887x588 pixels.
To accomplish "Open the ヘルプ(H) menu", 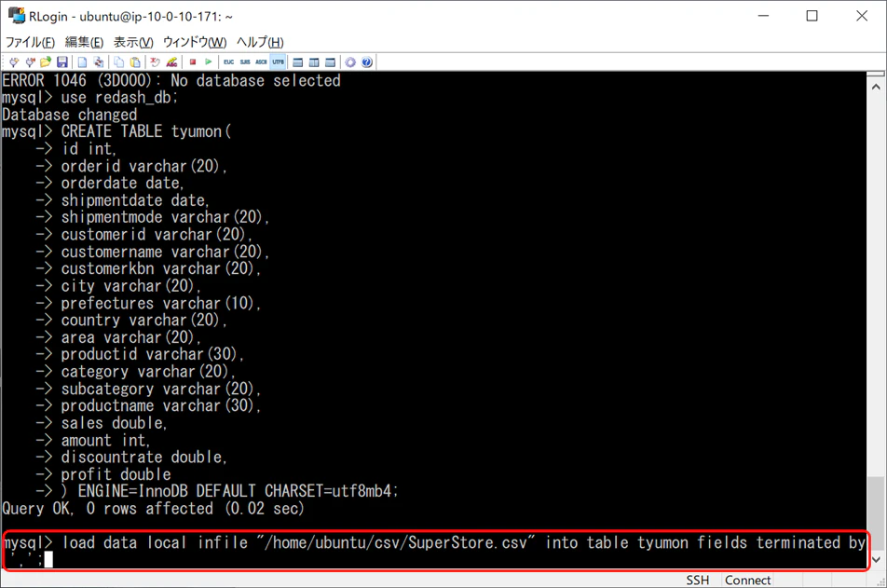I will (x=260, y=43).
